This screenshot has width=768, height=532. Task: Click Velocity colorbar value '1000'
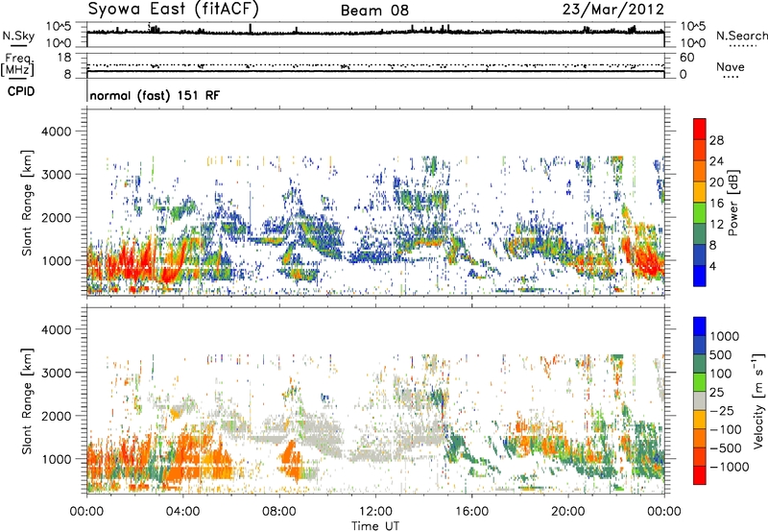[x=725, y=336]
